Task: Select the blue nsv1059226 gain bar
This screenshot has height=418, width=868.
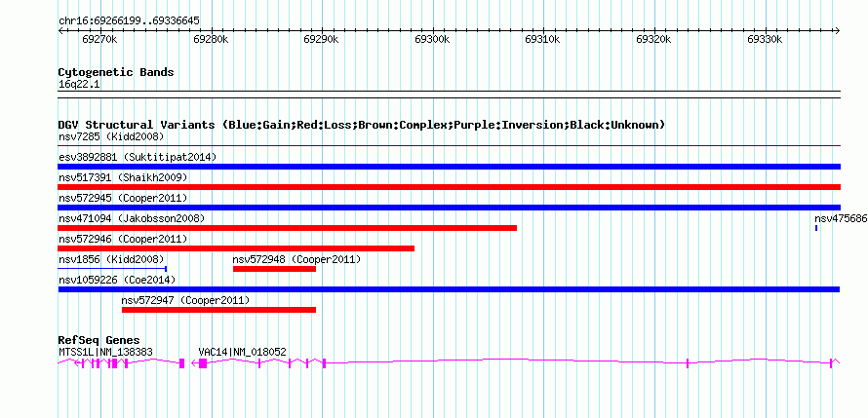Action: 449,289
